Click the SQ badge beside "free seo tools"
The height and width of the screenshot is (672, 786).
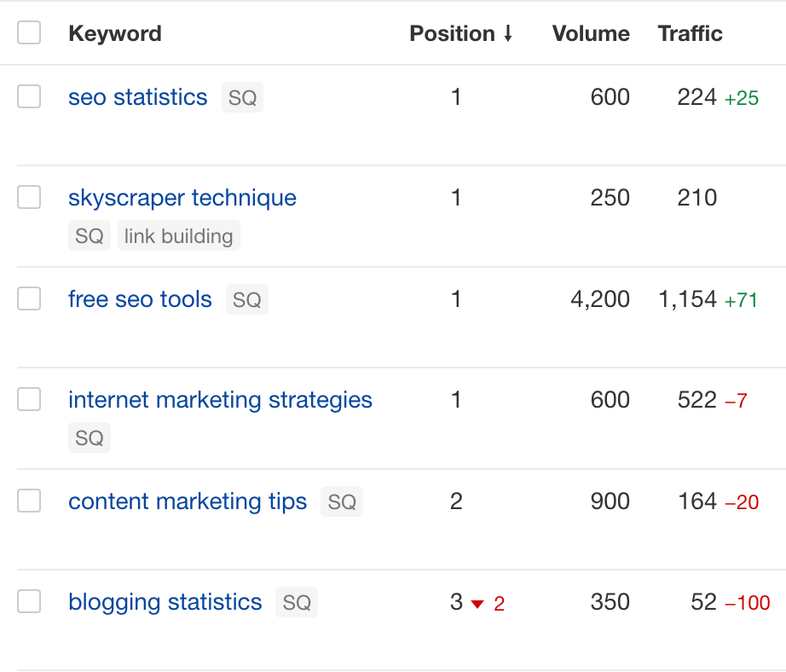247,299
